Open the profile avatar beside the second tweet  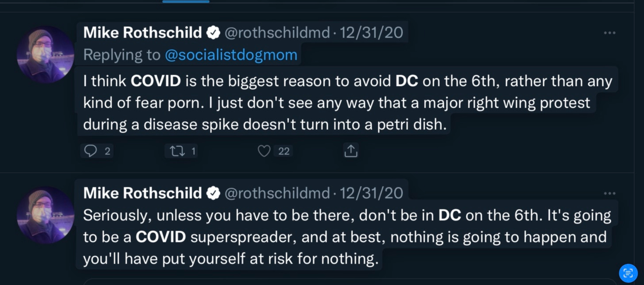coord(45,215)
